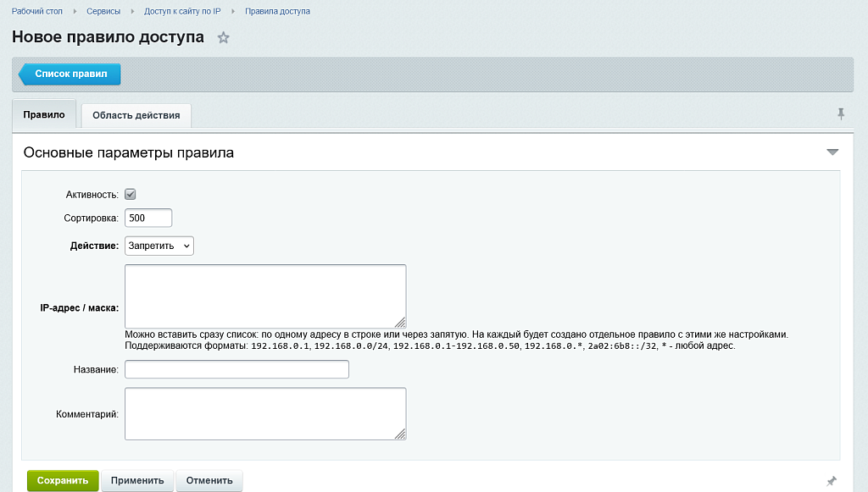Select the Правило tab
Image resolution: width=868 pixels, height=492 pixels.
pos(44,114)
